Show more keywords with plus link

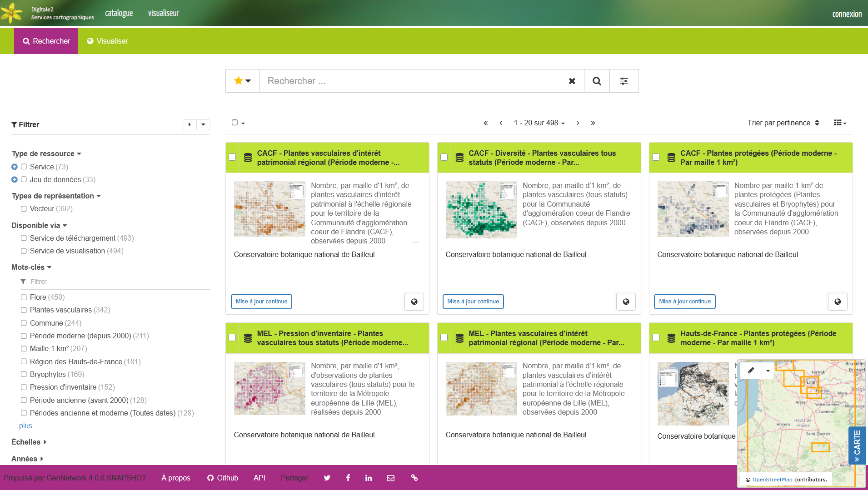click(x=25, y=426)
